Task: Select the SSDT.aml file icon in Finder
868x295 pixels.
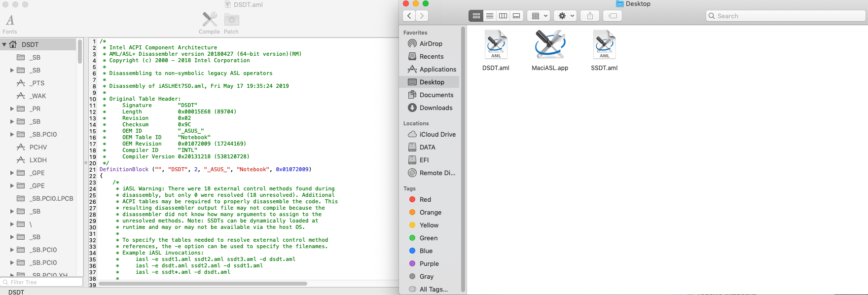Action: tap(604, 45)
